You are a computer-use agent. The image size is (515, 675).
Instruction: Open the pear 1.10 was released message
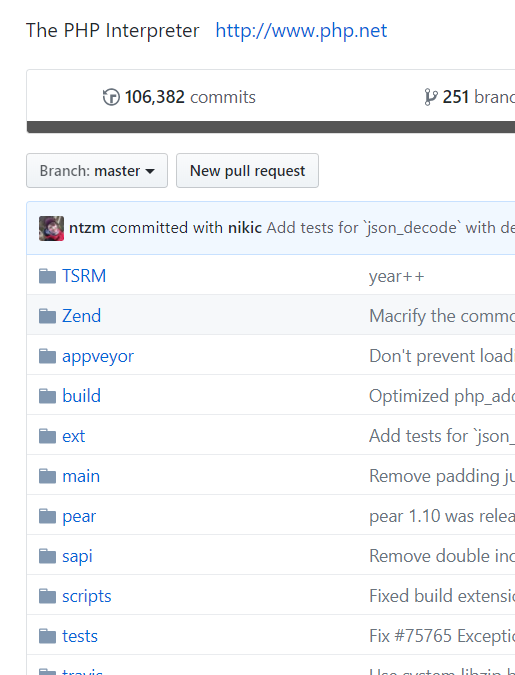[442, 516]
